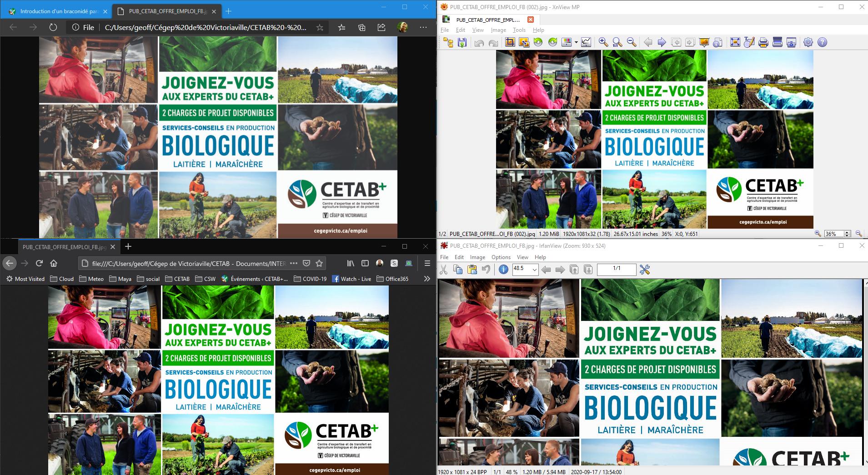868x475 pixels.
Task: Open the XnView Help icon
Action: click(x=822, y=43)
